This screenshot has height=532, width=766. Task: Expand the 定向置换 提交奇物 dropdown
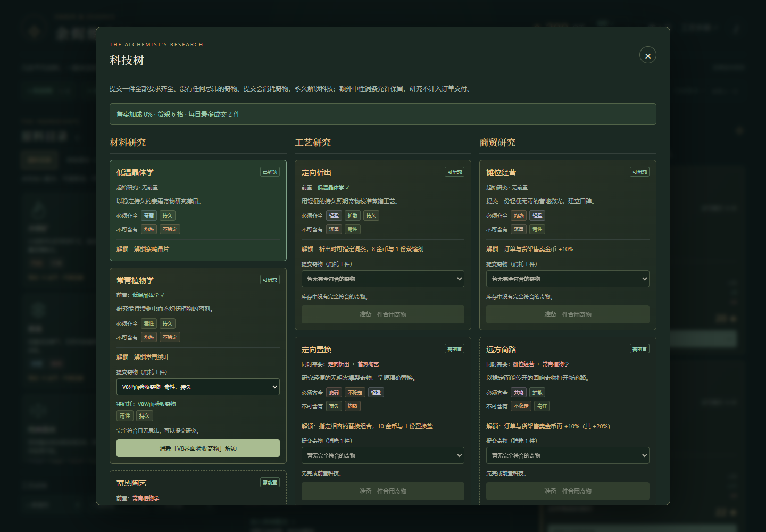(x=382, y=455)
